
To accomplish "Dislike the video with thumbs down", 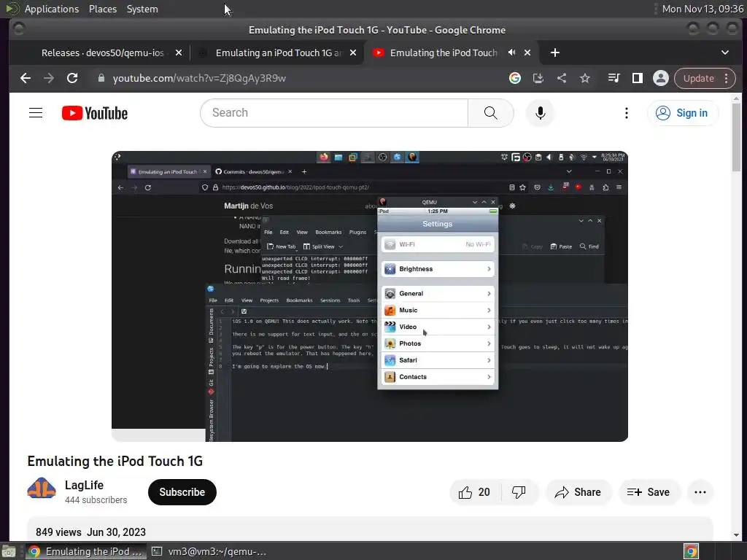I will click(x=519, y=492).
